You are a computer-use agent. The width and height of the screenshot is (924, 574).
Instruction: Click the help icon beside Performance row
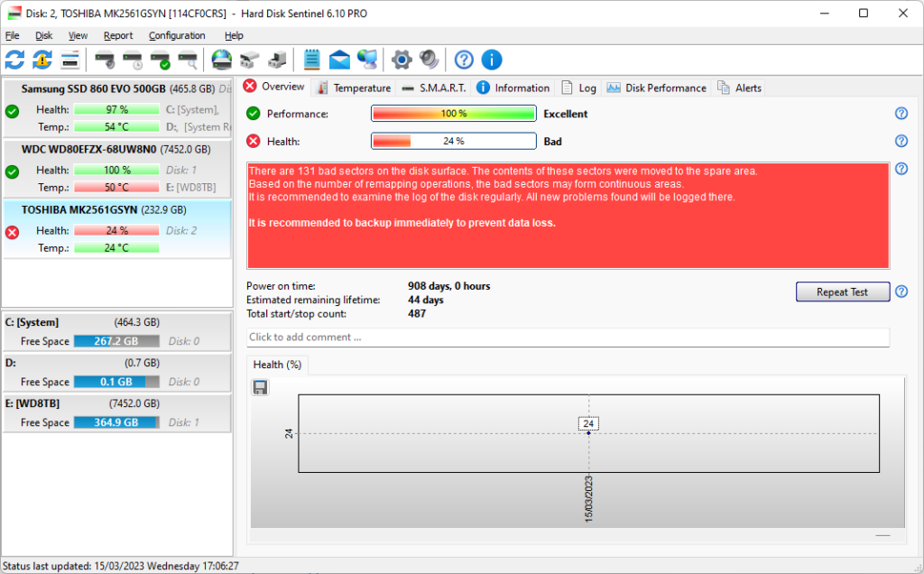coord(901,113)
